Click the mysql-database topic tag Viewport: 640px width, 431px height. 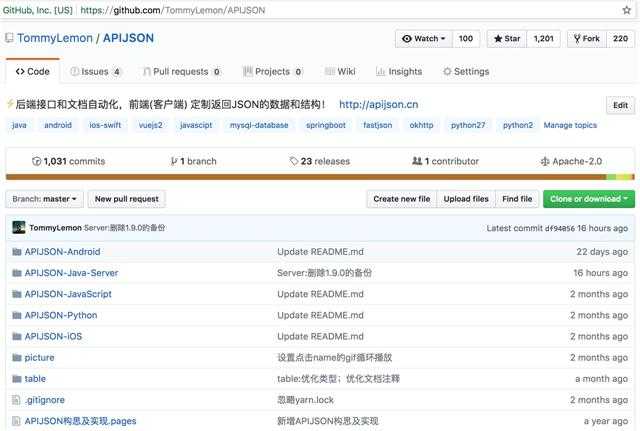[259, 125]
